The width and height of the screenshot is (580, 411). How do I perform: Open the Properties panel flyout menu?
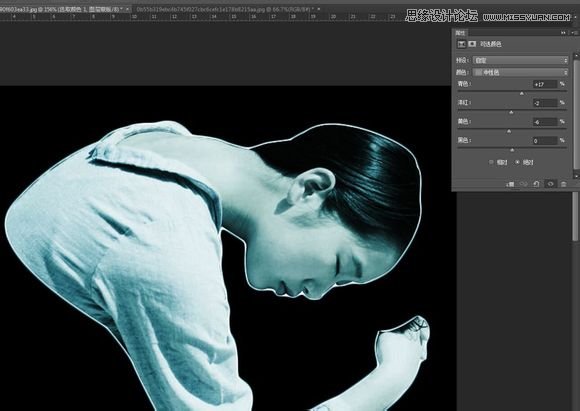pyautogui.click(x=574, y=33)
